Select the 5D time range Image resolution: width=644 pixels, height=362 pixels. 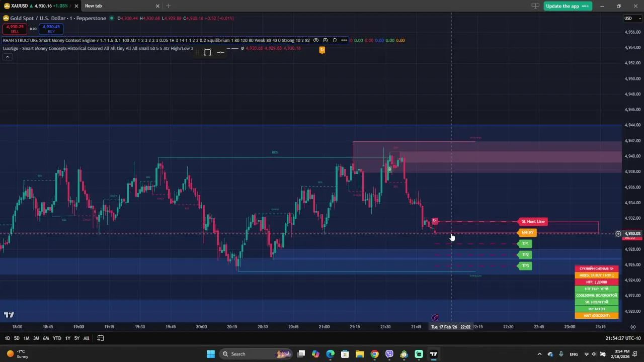17,338
